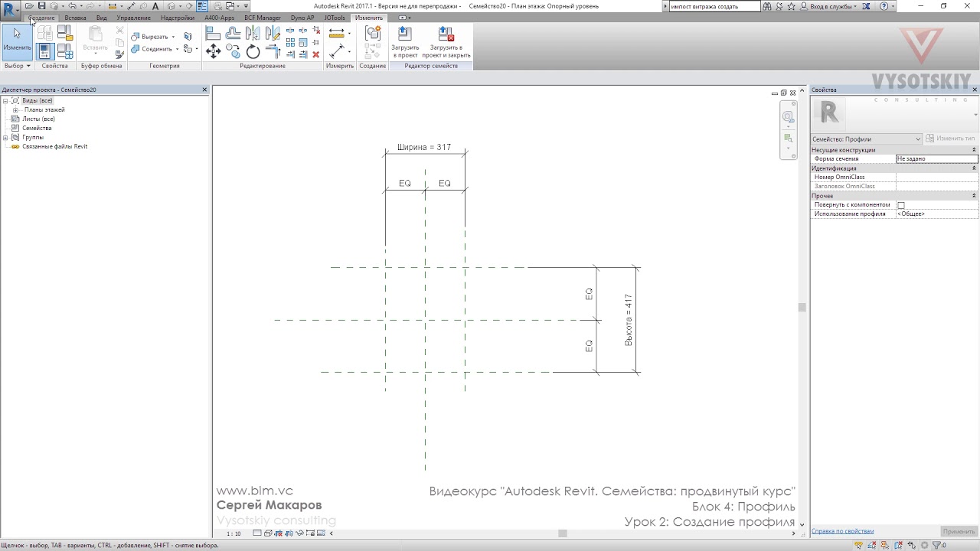Toggle Повернуть с компонентом checkbox
The image size is (980, 551).
coord(901,205)
